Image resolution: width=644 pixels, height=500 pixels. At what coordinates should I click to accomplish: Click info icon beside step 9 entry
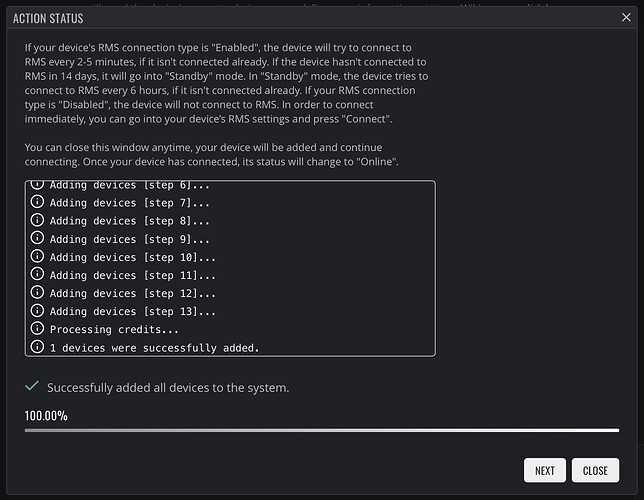click(x=37, y=238)
